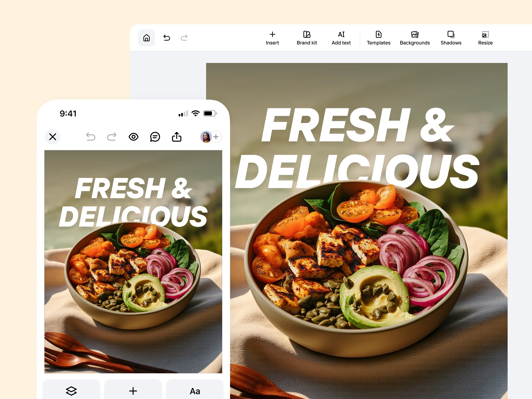This screenshot has height=399, width=532.
Task: Open the Aa text button
Action: (195, 389)
